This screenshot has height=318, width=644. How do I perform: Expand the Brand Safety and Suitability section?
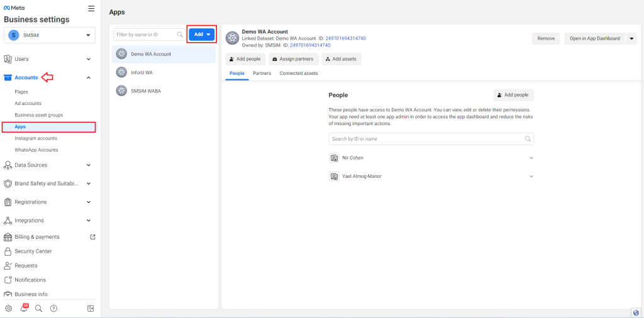pyautogui.click(x=88, y=184)
